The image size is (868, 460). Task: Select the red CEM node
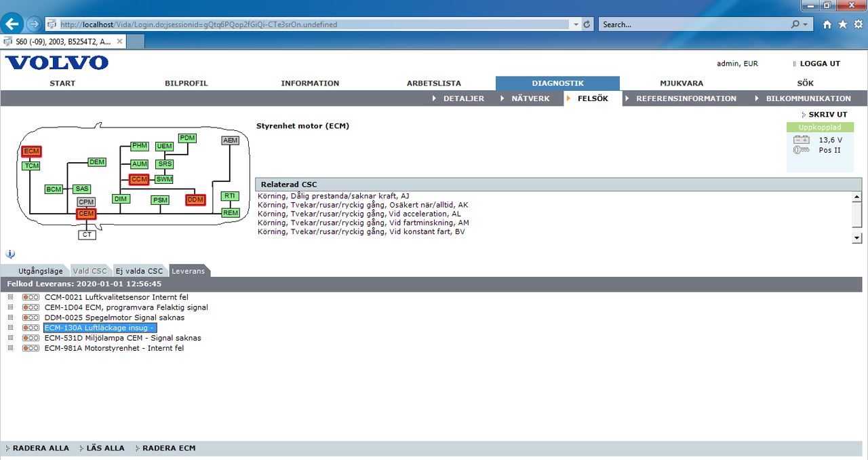coord(86,214)
